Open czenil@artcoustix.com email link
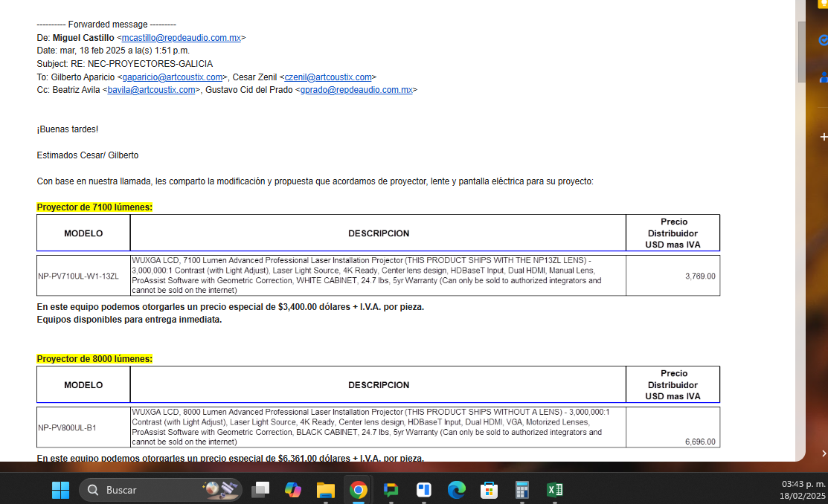 point(328,77)
